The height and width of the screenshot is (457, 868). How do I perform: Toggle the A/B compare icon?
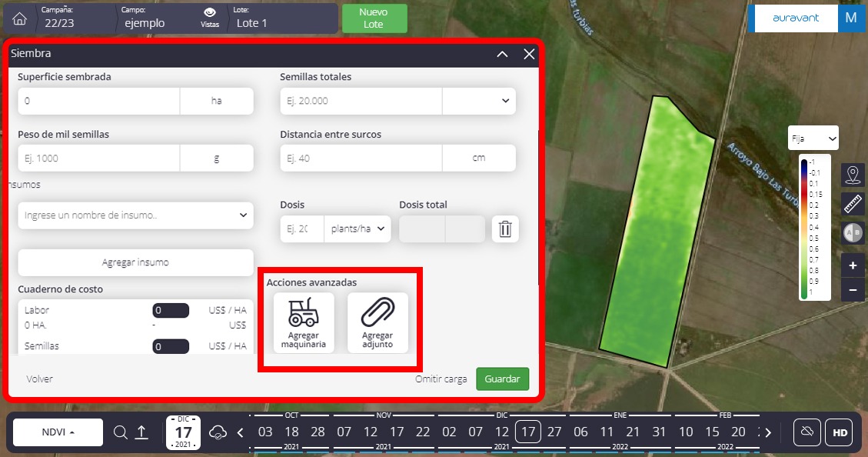[x=853, y=232]
